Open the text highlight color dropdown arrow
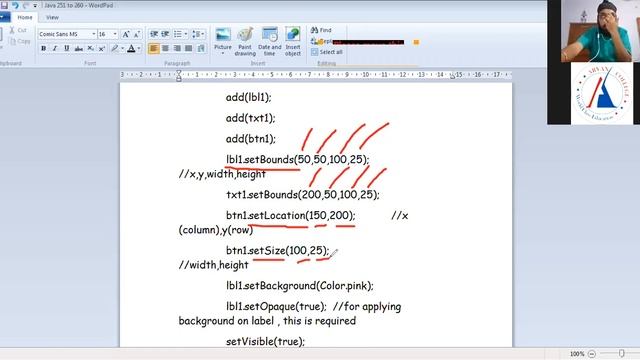Screen dimensions: 640x360 click(x=122, y=49)
